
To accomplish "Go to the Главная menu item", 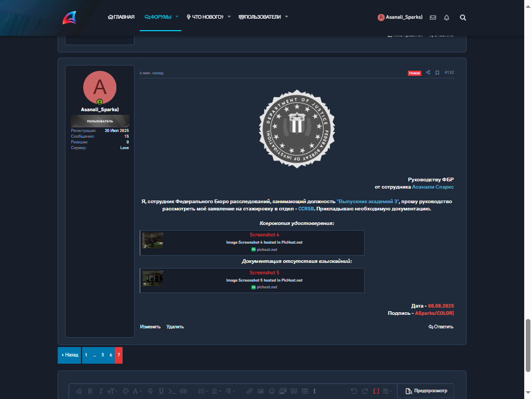I will coord(121,17).
